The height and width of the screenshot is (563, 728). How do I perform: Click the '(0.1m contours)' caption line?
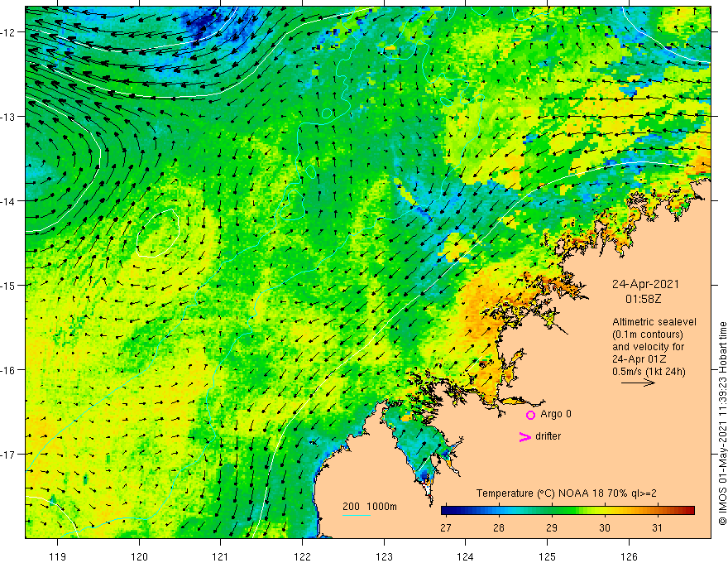click(648, 334)
